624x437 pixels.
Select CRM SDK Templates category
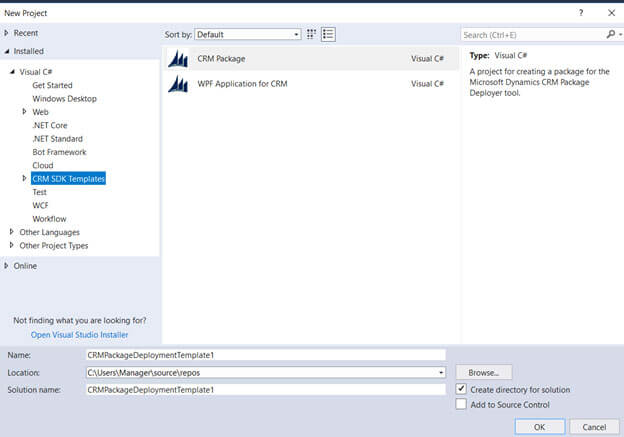(x=68, y=179)
